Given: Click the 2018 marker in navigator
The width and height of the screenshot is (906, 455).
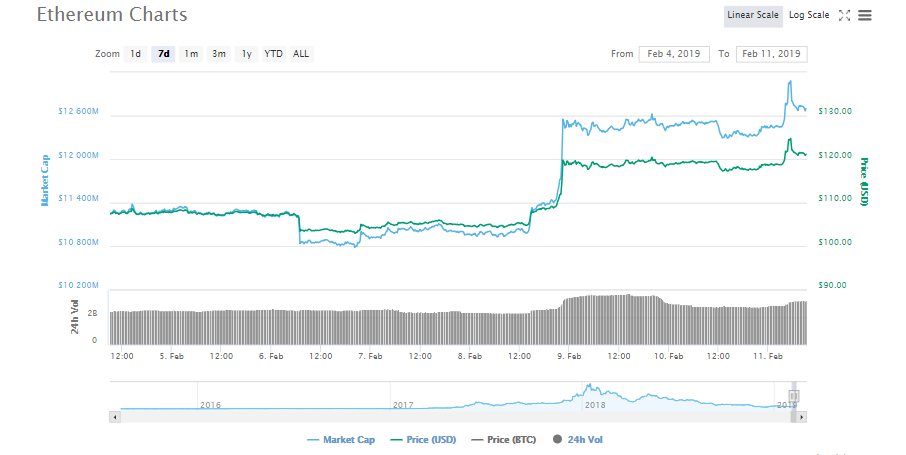Looking at the screenshot, I should click(x=595, y=405).
